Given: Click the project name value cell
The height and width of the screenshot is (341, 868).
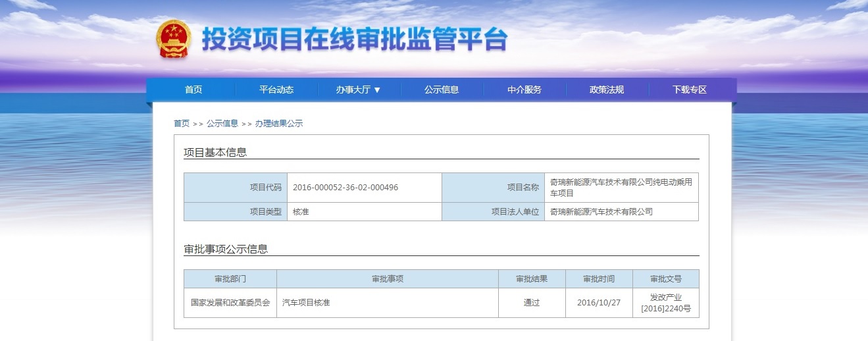Looking at the screenshot, I should [x=621, y=188].
